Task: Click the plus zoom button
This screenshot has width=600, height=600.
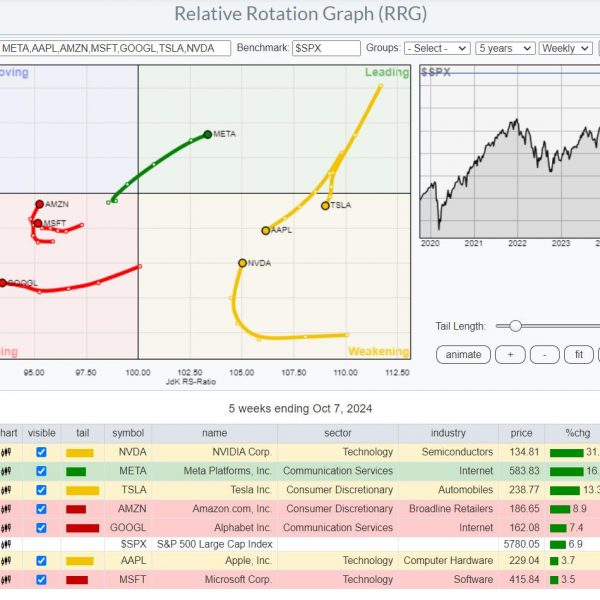Action: 510,355
